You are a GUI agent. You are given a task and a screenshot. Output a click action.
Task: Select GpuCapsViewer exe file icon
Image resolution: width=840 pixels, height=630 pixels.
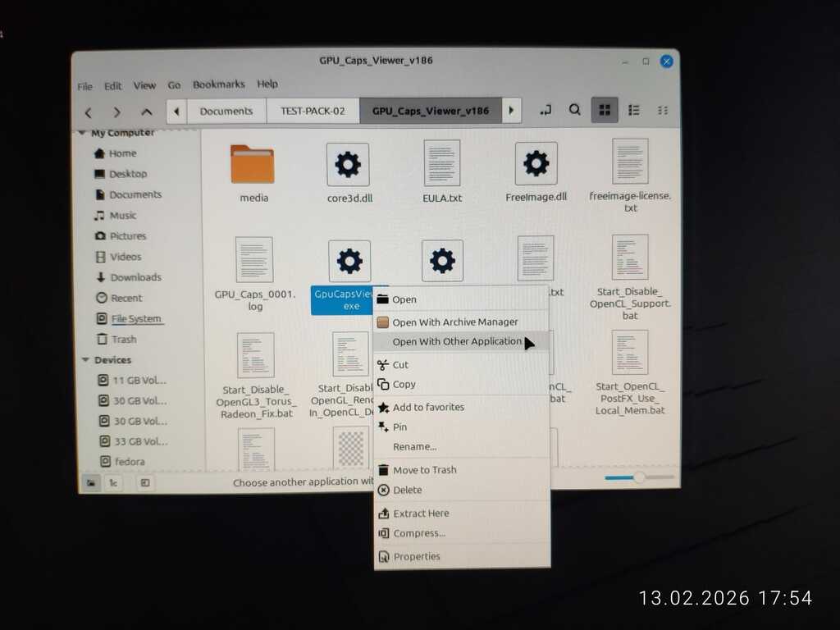tap(349, 261)
